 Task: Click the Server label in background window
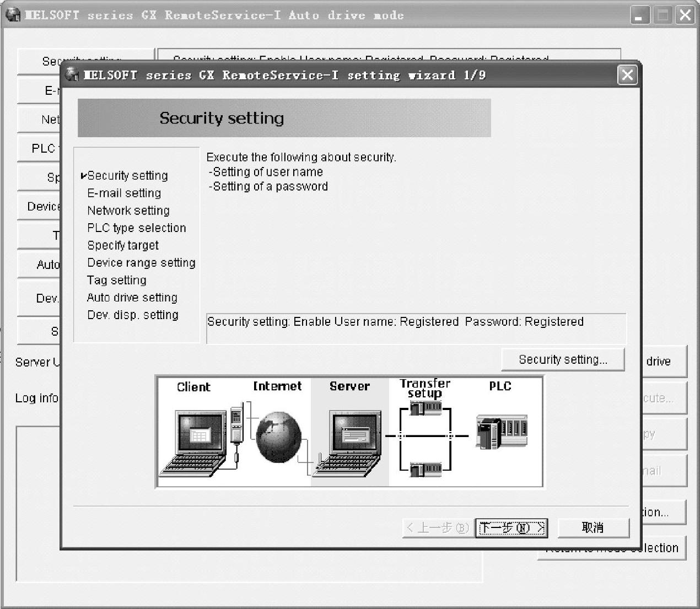tap(37, 362)
